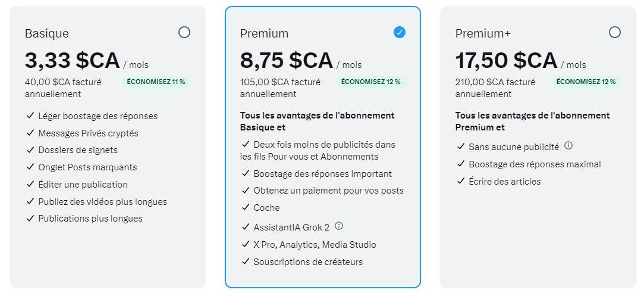Click the 8,75 $CA monthly price

tap(287, 61)
